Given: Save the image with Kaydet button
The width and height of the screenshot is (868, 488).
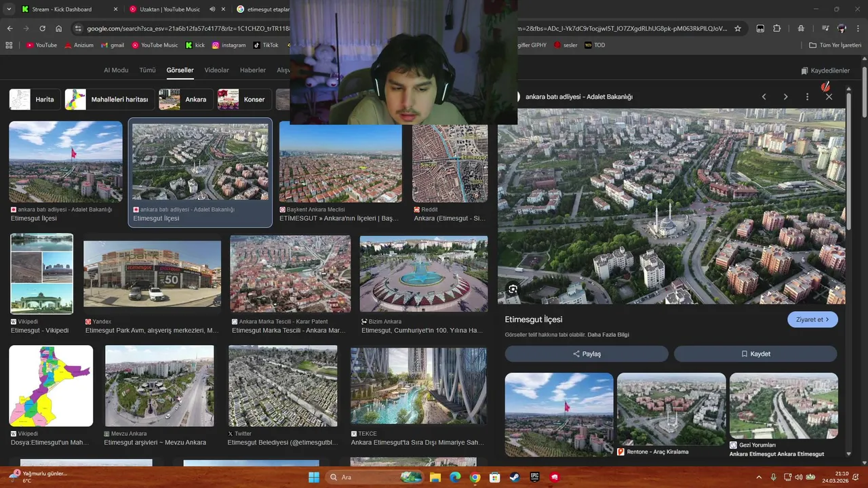Looking at the screenshot, I should point(755,354).
